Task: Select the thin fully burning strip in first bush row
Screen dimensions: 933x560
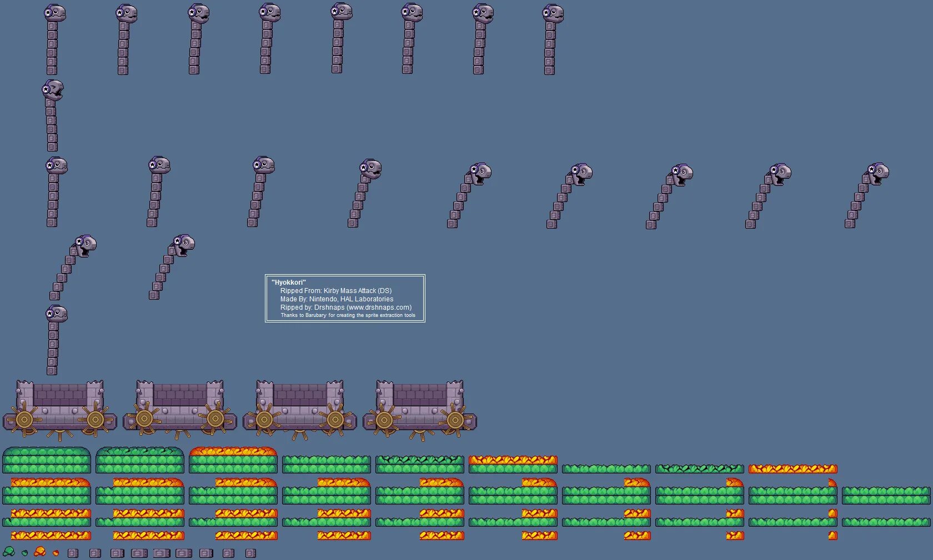Action: [x=793, y=469]
